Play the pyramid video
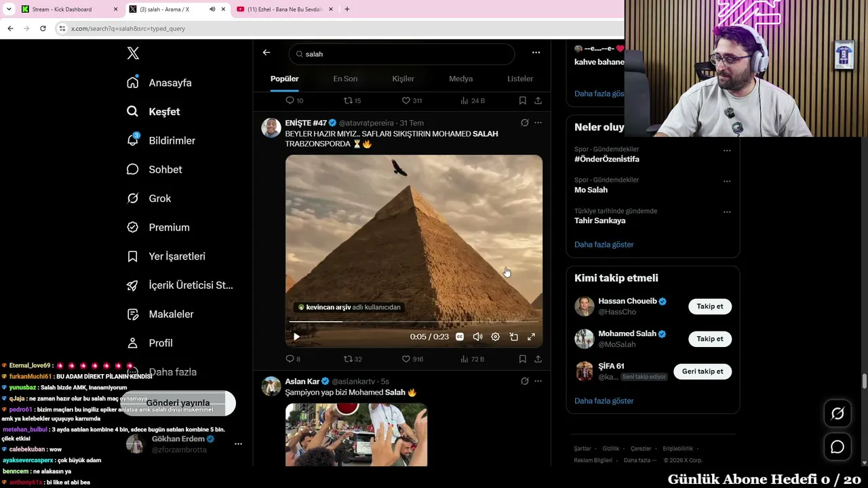The image size is (868, 488). click(296, 337)
